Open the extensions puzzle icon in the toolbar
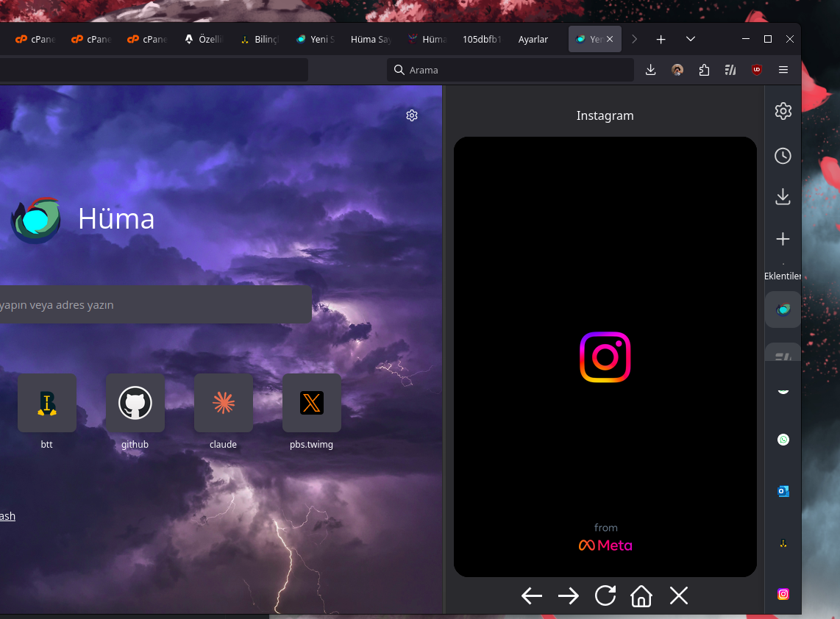 pos(704,70)
